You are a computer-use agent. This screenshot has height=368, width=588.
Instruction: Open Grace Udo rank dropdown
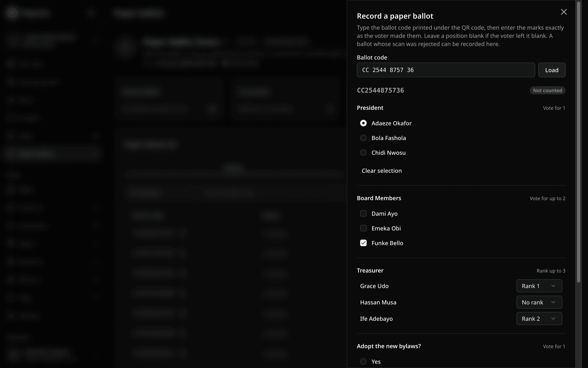coord(539,286)
